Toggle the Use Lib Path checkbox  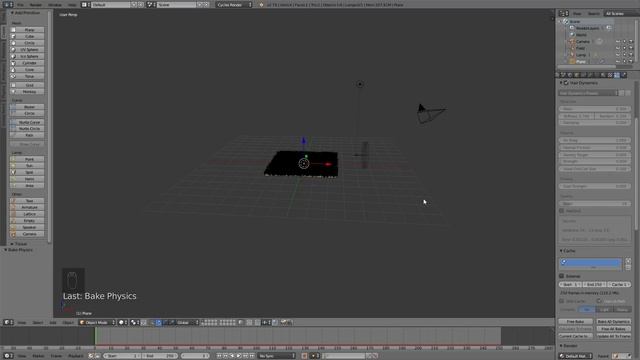tap(599, 301)
